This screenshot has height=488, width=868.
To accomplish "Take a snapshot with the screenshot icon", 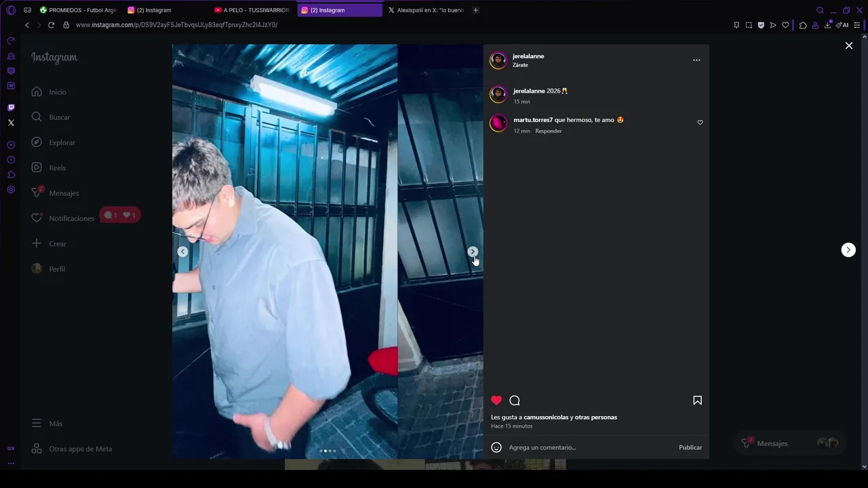I will coord(749,25).
